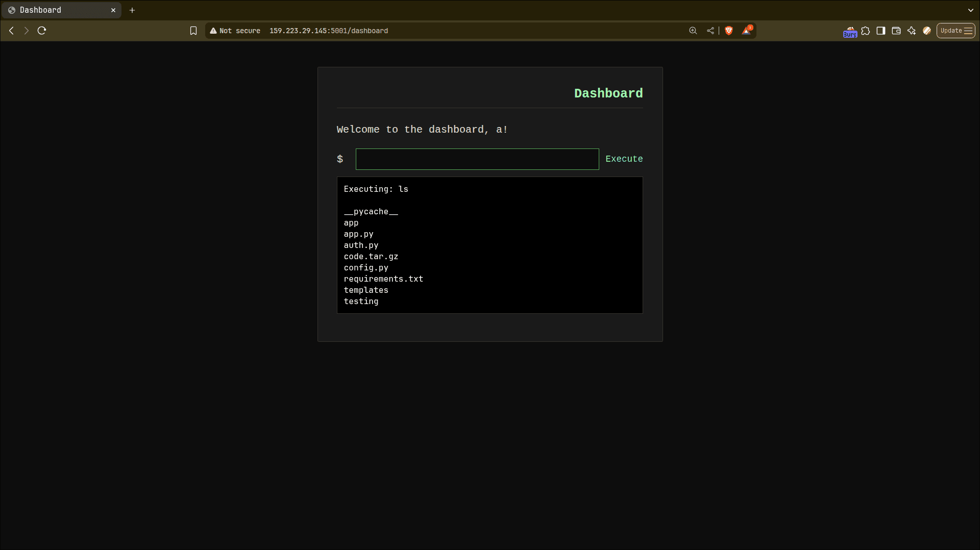The image size is (980, 550).
Task: Click the Burp Suite extension icon
Action: click(850, 31)
